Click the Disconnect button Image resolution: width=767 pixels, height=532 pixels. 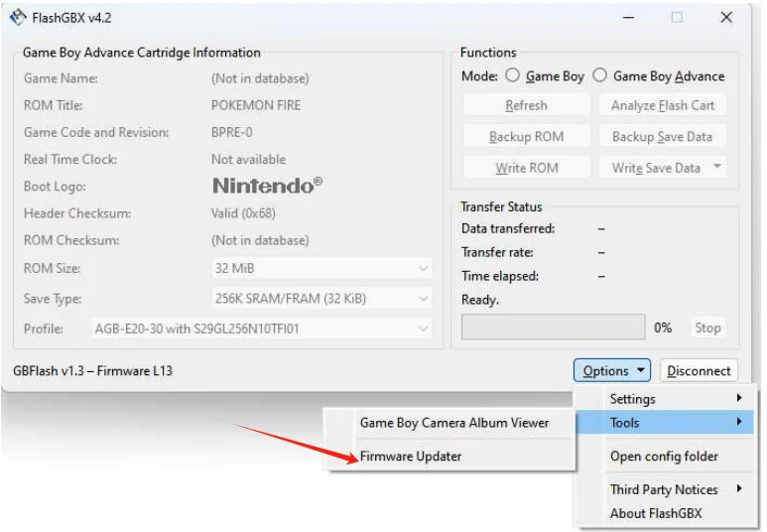pos(699,371)
